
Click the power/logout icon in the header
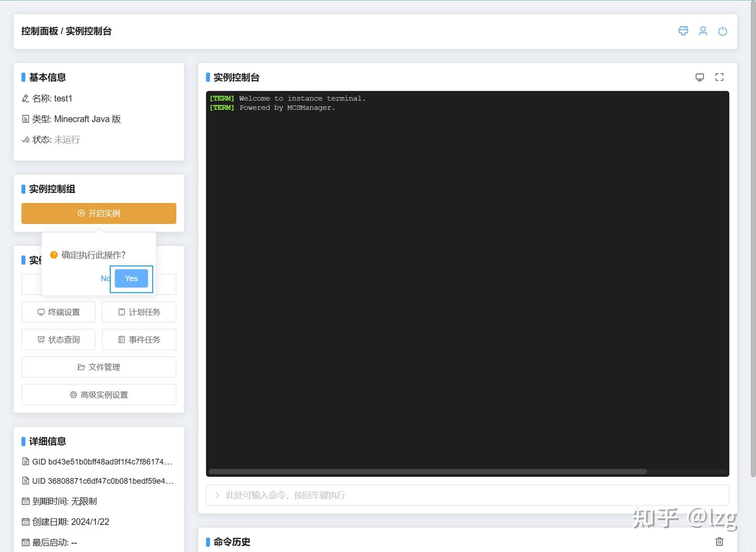[x=723, y=31]
